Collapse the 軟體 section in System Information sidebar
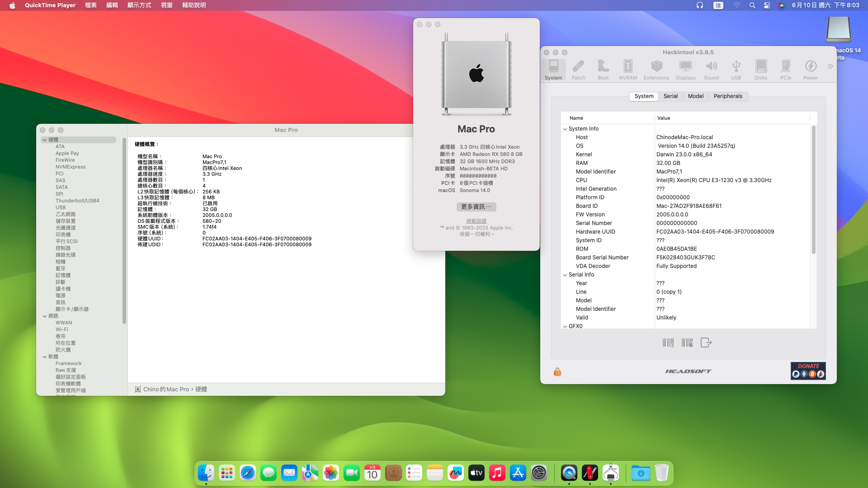 pos(45,357)
